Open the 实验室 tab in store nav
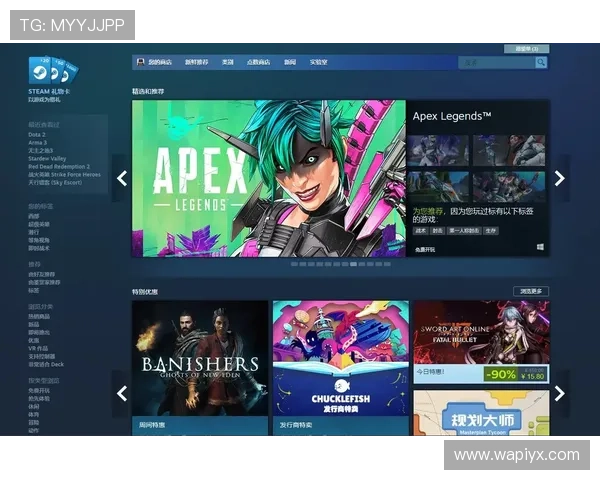This screenshot has height=480, width=600. point(318,62)
